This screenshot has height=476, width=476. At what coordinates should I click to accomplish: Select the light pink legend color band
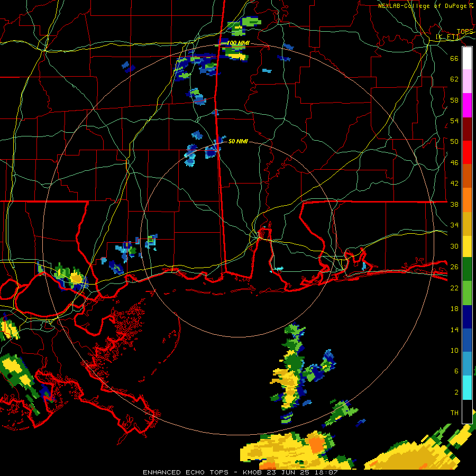click(x=467, y=81)
